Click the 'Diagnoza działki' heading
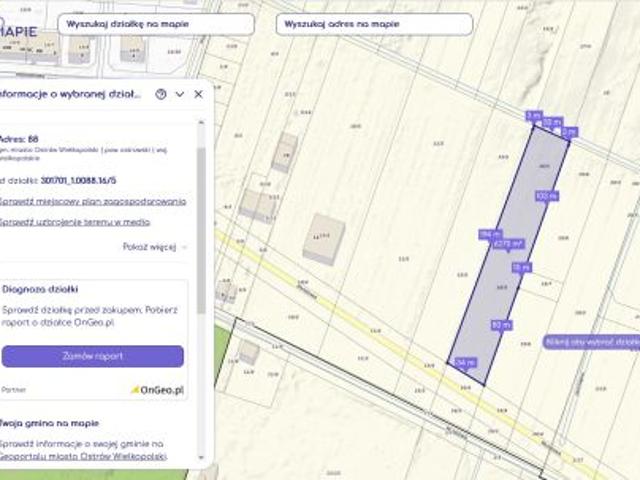Screen dimensions: 640x480 (x=40, y=289)
